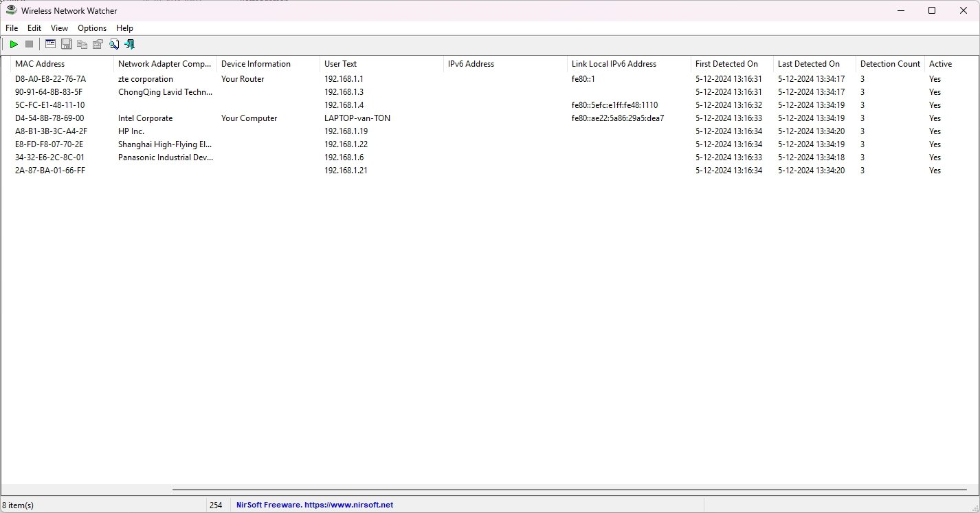
Task: Open the View menu
Action: point(59,28)
